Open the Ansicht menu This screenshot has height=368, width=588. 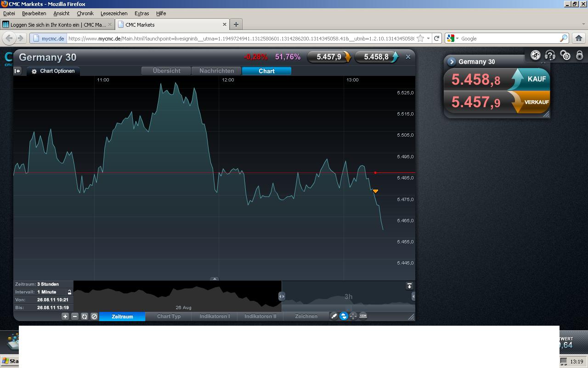pyautogui.click(x=61, y=13)
